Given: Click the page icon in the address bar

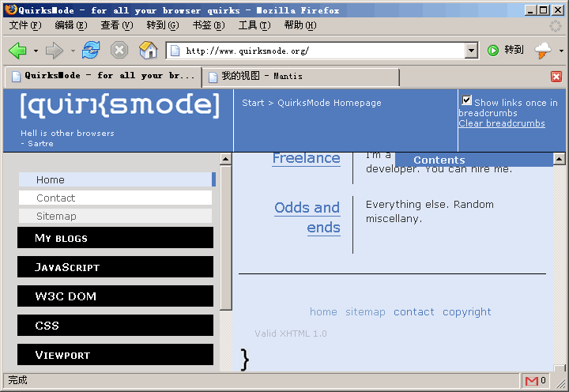Looking at the screenshot, I should click(x=175, y=51).
